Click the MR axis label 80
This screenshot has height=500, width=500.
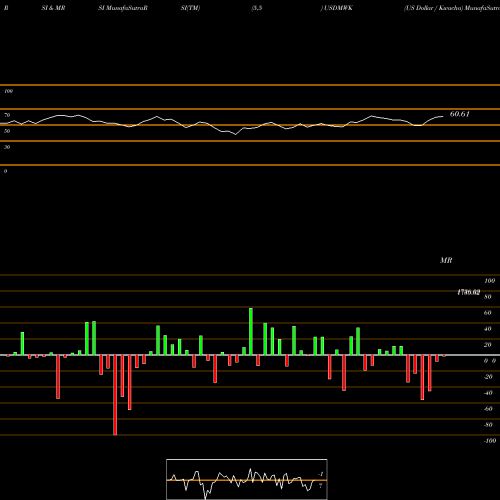pyautogui.click(x=488, y=297)
